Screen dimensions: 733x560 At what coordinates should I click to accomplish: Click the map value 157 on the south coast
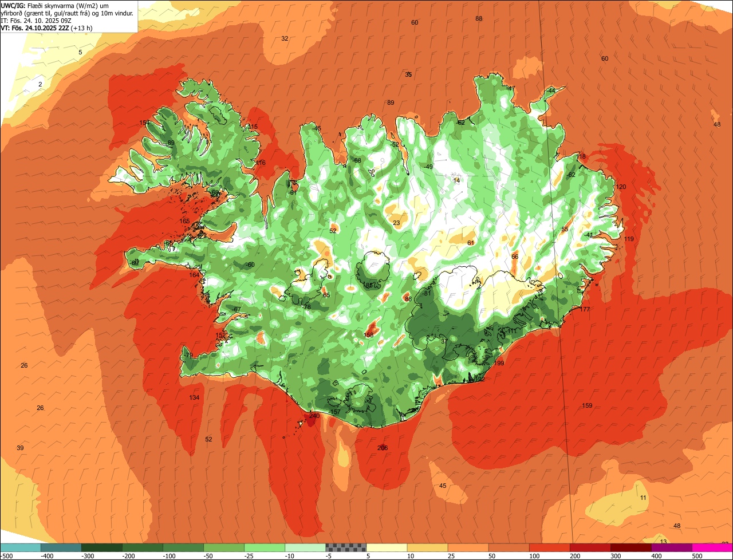pos(336,412)
